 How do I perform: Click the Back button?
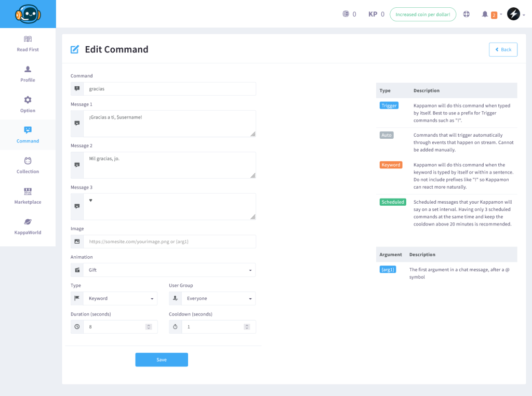503,49
